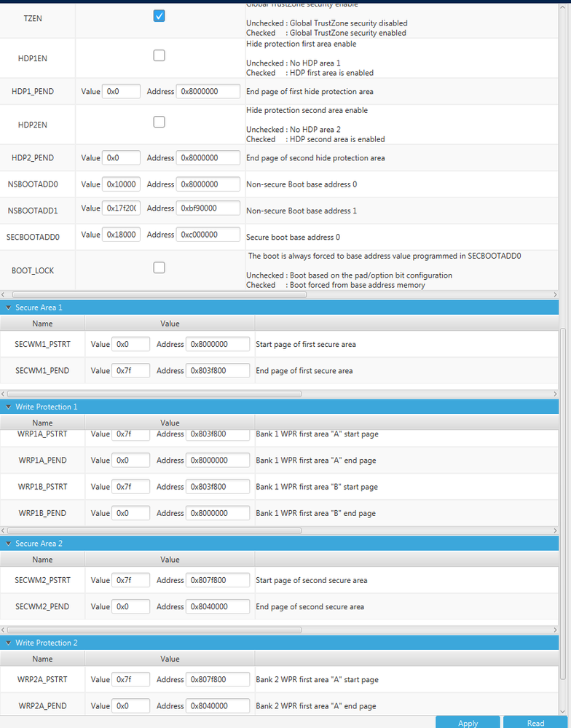Edit HDP2_PEND Address field
This screenshot has height=728, width=571.
pos(208,158)
